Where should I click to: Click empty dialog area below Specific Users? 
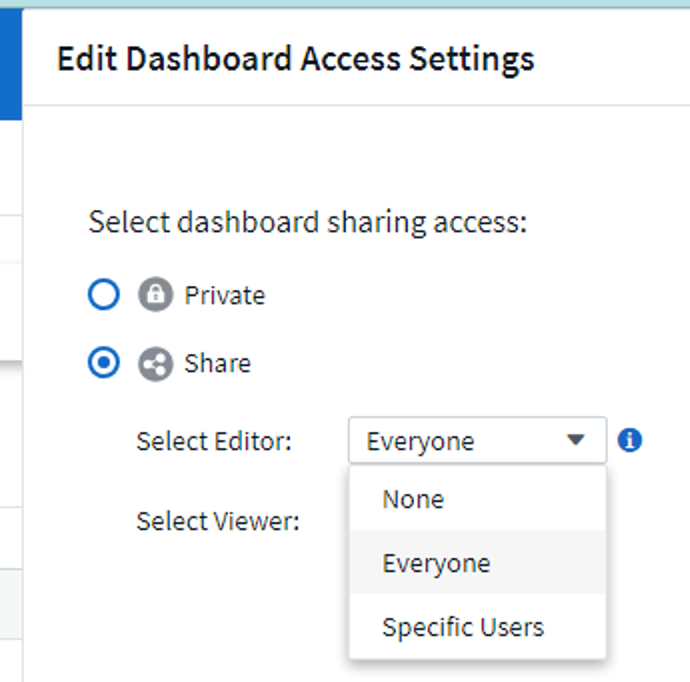(x=478, y=670)
